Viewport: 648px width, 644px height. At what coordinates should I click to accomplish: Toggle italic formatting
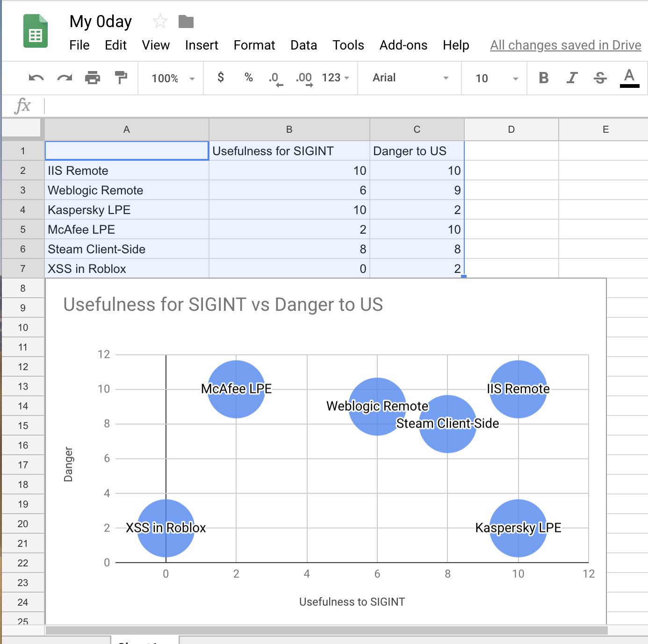(572, 78)
